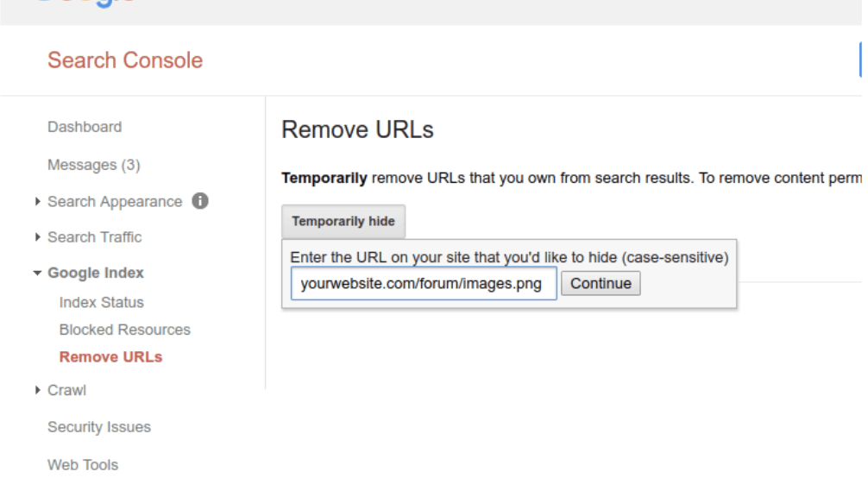Open Web Tools link

pyautogui.click(x=83, y=465)
